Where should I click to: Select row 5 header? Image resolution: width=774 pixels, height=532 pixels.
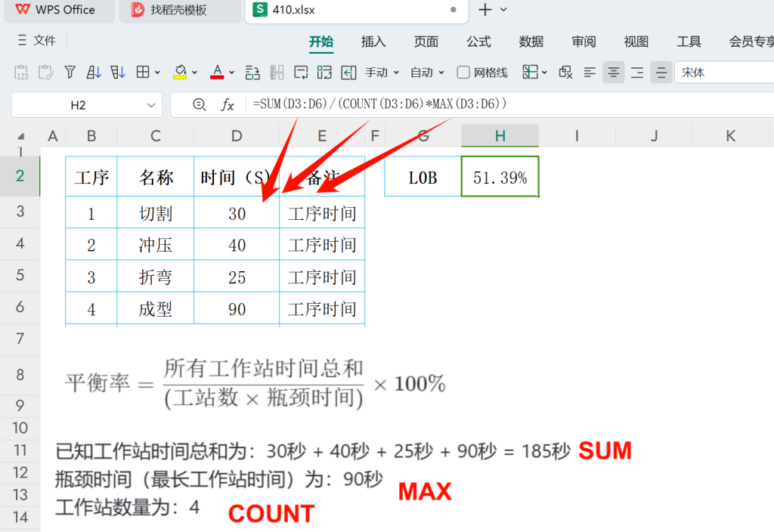(x=20, y=275)
